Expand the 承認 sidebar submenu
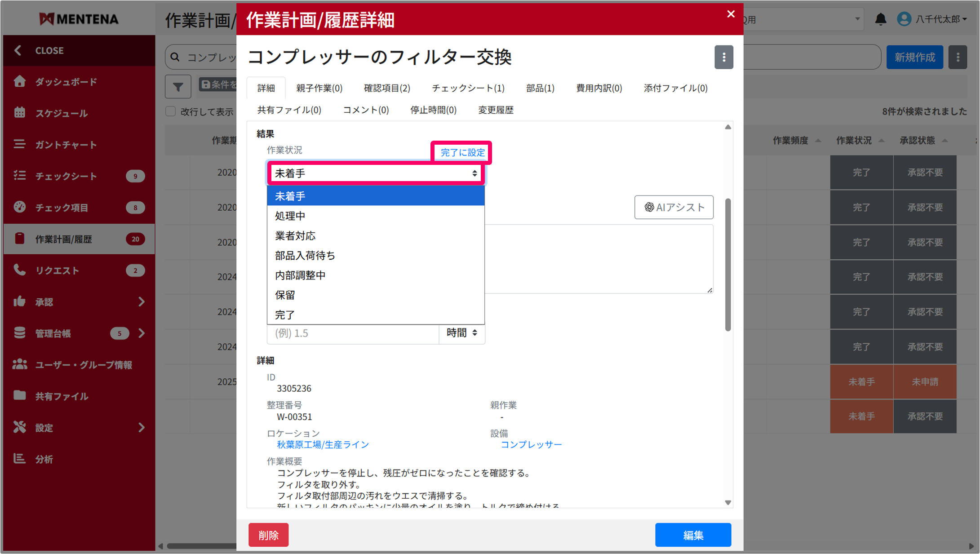Screen dimensions: 980x554 142,301
